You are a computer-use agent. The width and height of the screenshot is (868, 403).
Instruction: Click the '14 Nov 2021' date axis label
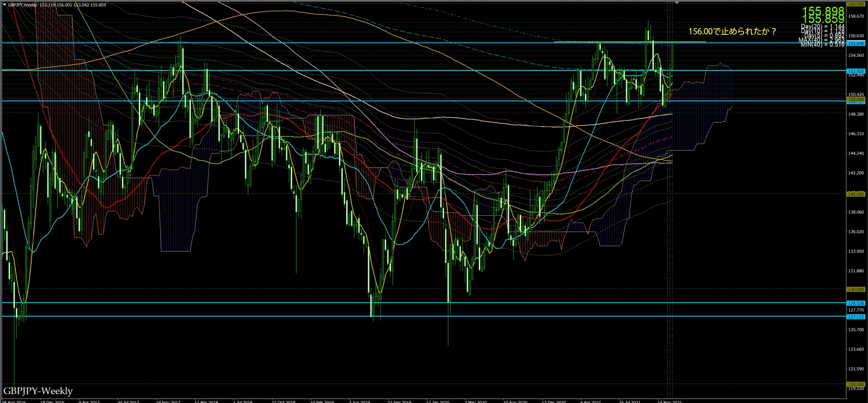click(x=670, y=401)
